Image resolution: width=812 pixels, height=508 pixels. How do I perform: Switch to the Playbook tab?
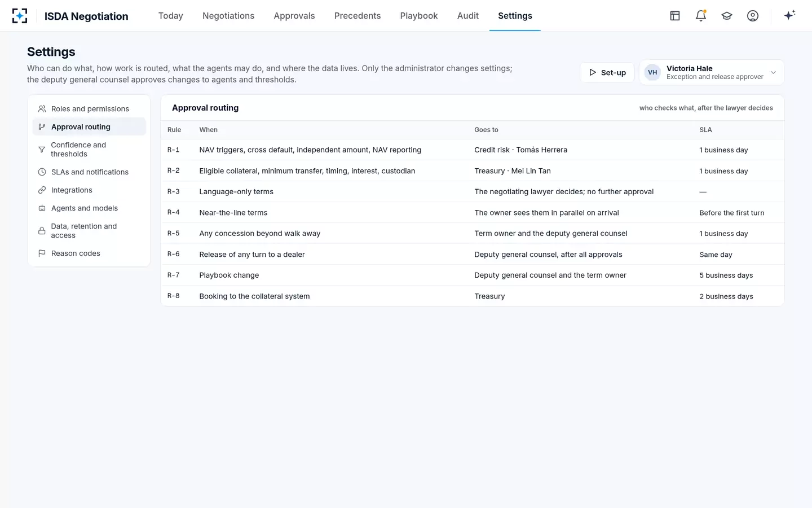pyautogui.click(x=419, y=16)
